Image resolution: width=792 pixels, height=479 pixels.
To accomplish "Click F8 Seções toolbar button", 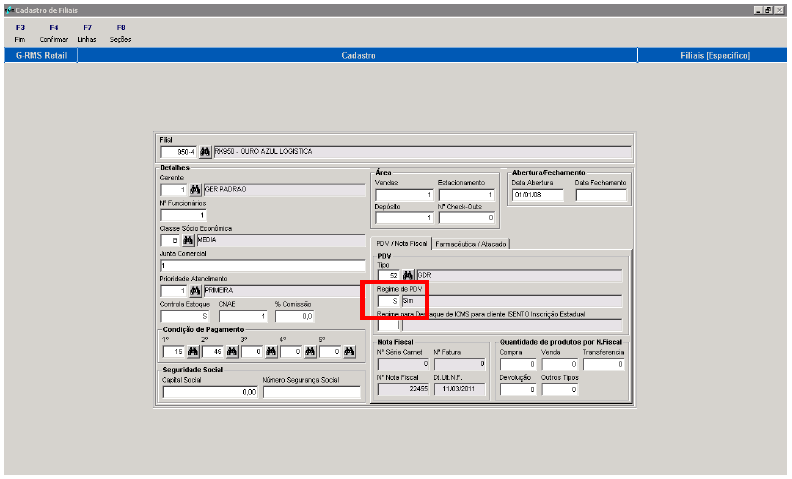I will click(x=121, y=33).
